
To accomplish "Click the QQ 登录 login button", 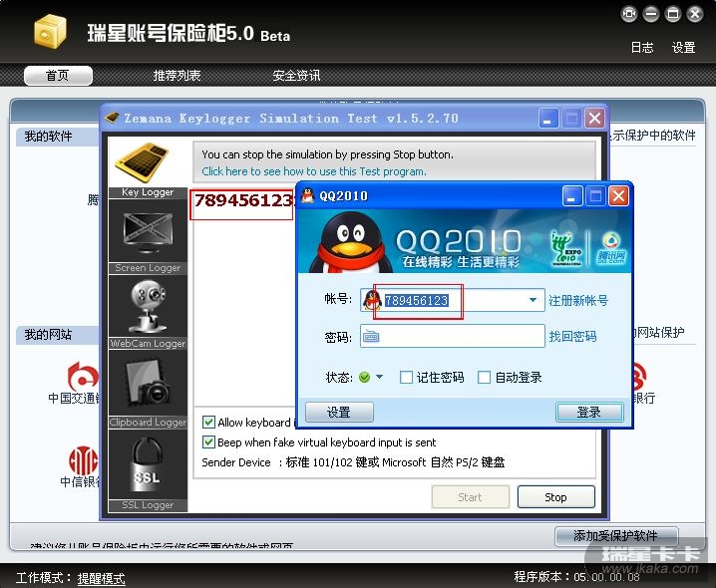I will [x=589, y=413].
